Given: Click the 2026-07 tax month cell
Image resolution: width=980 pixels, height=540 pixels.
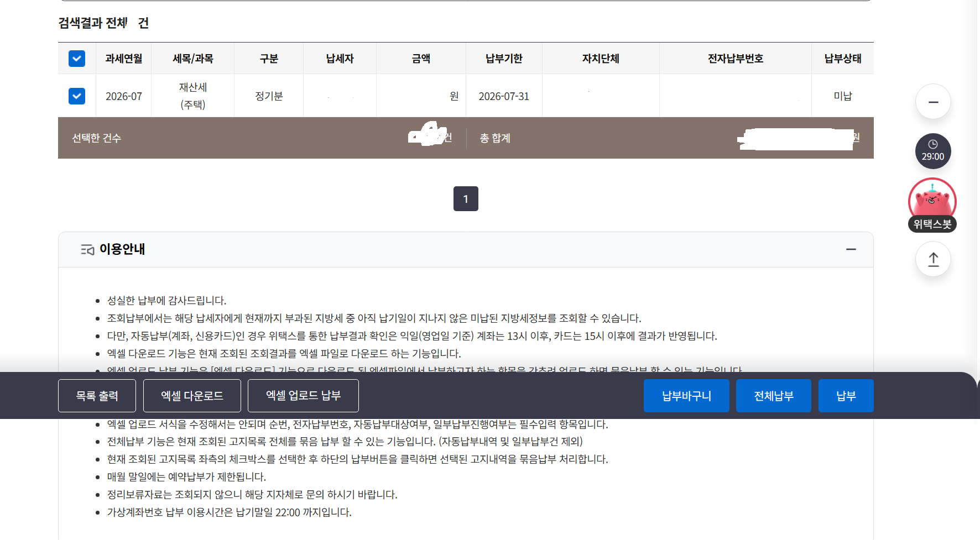Looking at the screenshot, I should click(x=124, y=96).
